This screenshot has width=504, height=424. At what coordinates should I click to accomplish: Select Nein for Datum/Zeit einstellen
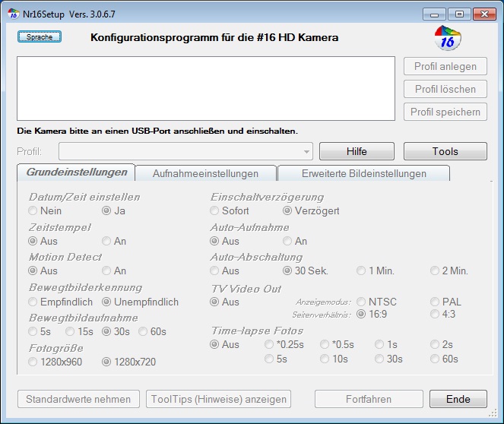click(45, 210)
